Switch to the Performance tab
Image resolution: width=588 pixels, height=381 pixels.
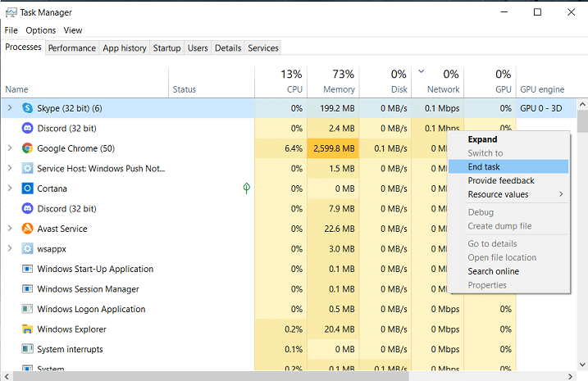click(72, 48)
